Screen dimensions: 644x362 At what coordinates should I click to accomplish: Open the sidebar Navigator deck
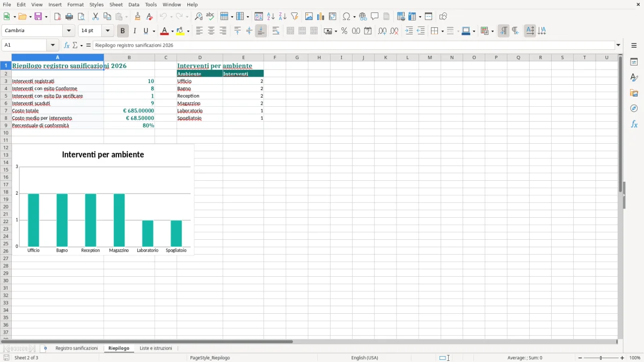pos(634,108)
